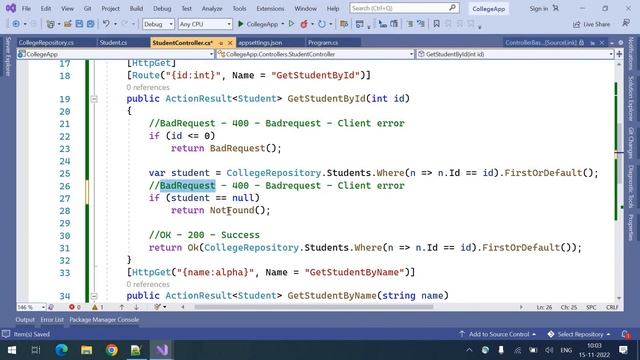Open the File menu
The height and width of the screenshot is (360, 640).
pos(26,8)
